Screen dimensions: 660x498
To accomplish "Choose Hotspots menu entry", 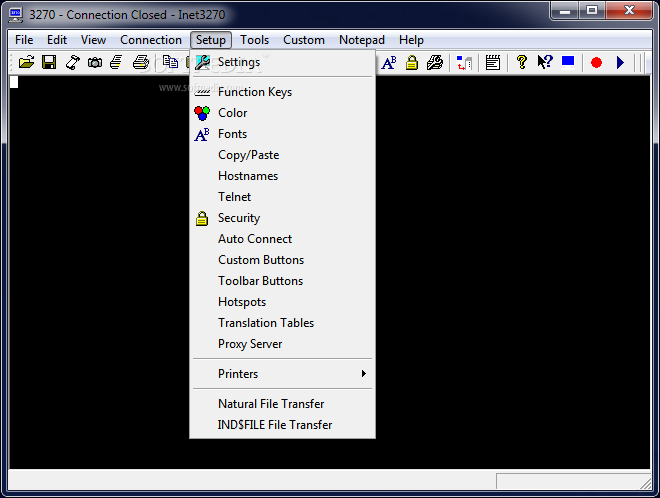I will (282, 302).
